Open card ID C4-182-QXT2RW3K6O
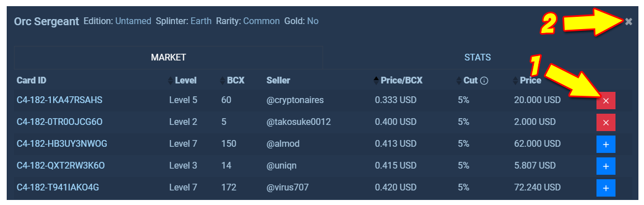This screenshot has width=644, height=205. click(x=61, y=165)
